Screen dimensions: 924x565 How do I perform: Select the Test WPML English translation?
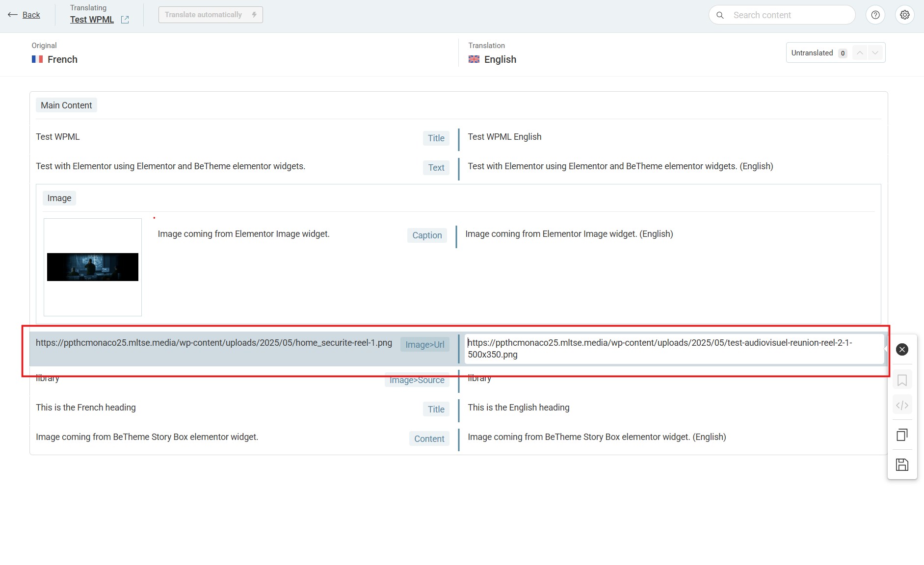click(x=504, y=137)
